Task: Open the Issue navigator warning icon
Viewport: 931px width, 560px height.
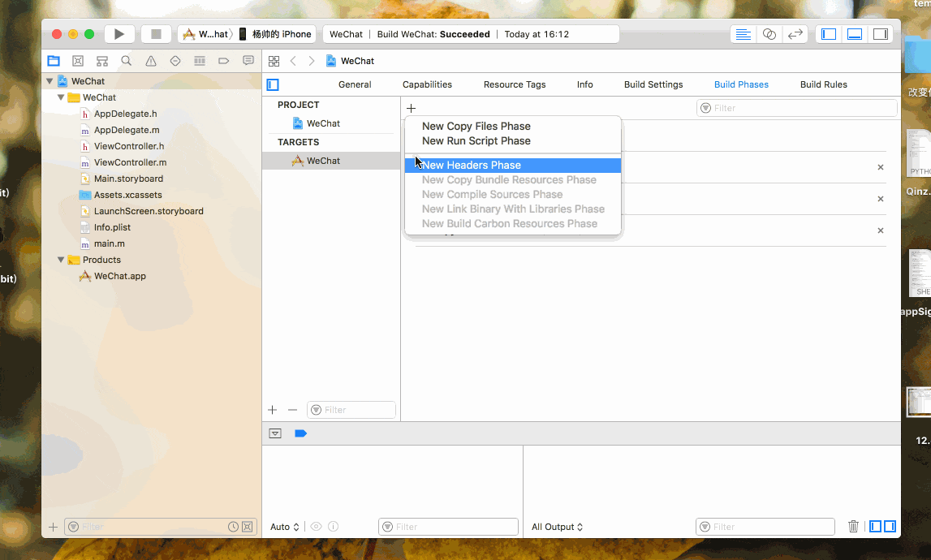Action: coord(151,61)
